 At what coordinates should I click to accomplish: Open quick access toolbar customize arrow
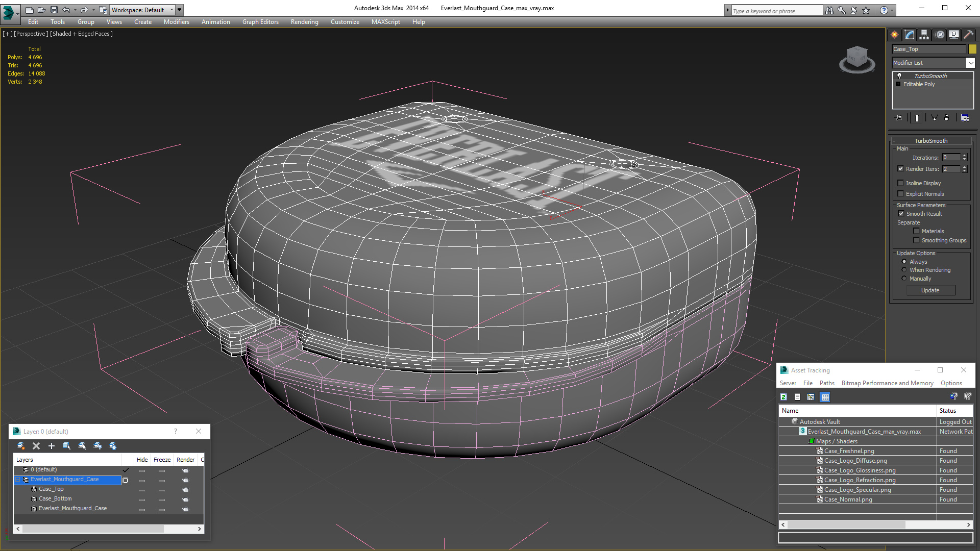(x=180, y=10)
